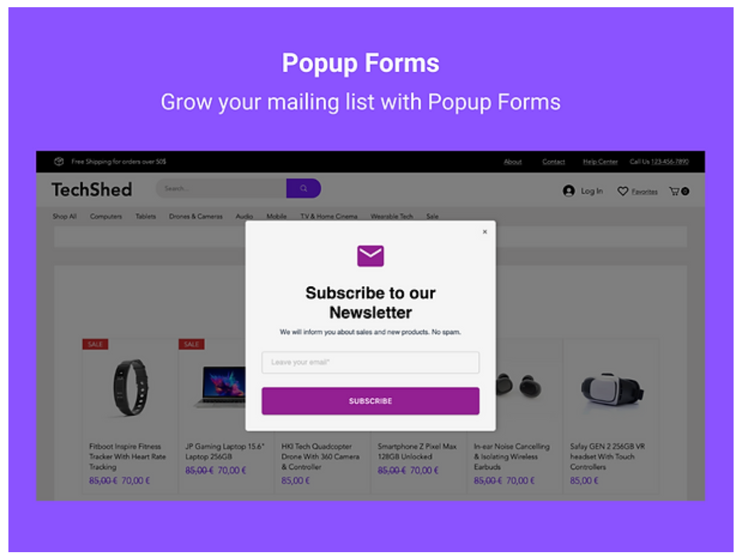
Task: Focus the 'Leave your email' field
Action: click(370, 362)
